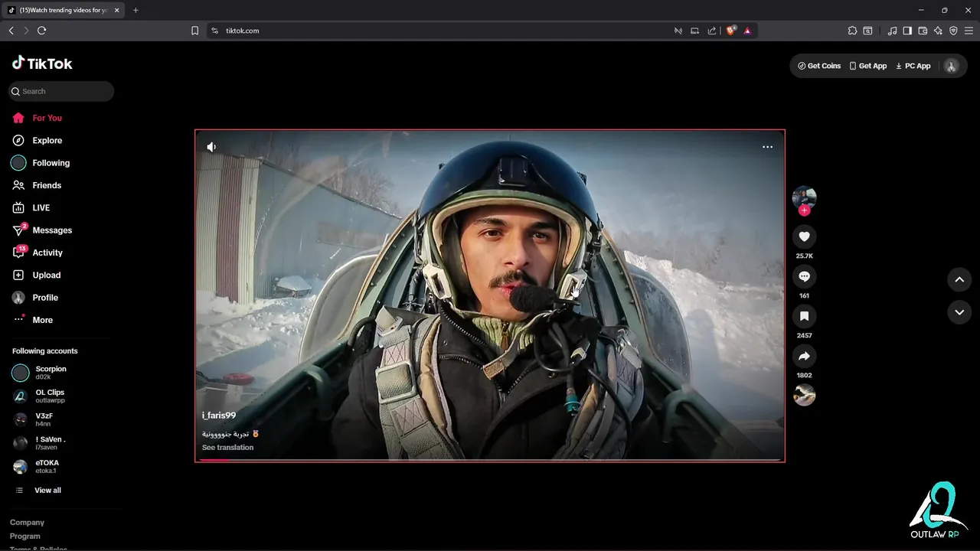
Task: Click the creator avatar beside video
Action: tap(804, 197)
